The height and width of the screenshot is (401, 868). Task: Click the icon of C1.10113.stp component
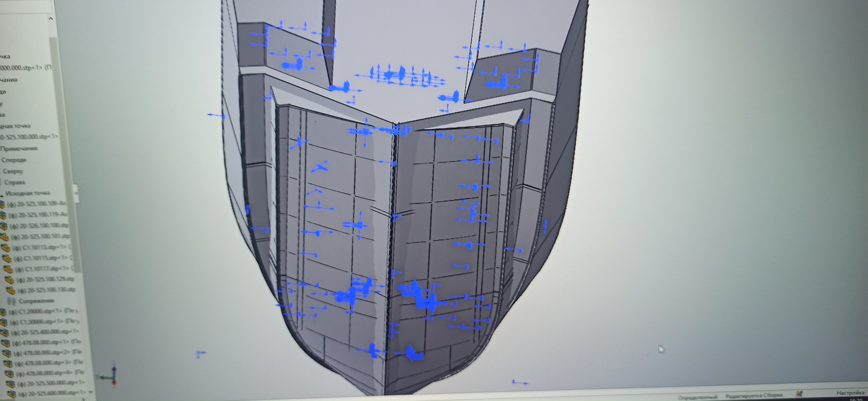6,248
